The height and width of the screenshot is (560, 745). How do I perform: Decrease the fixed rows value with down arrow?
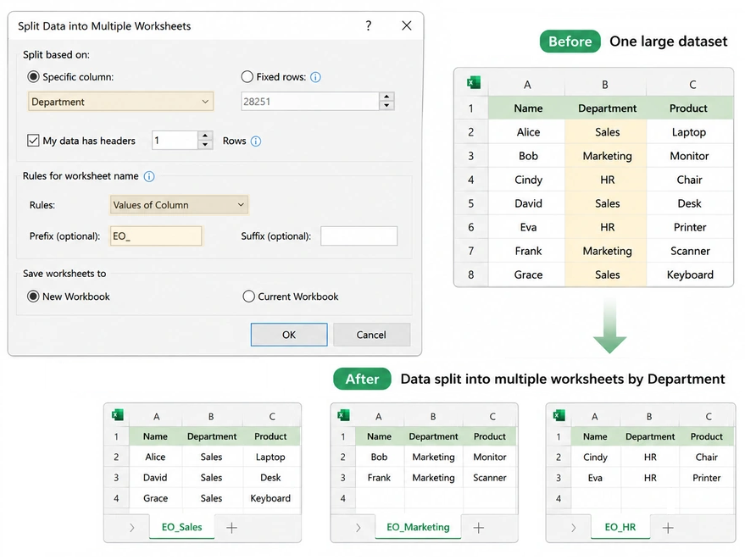pos(386,106)
